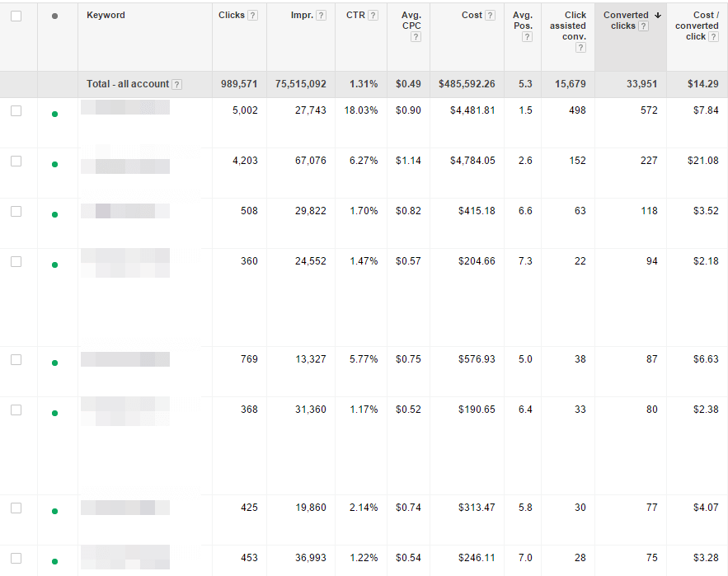Screen dimensions: 728x576
Task: Show help for Click assisted conv.
Action: (580, 48)
